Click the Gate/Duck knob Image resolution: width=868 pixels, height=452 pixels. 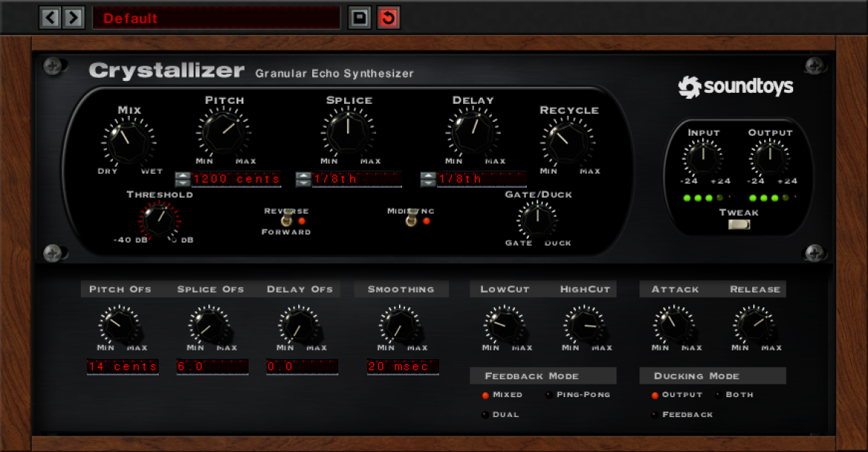pyautogui.click(x=537, y=220)
